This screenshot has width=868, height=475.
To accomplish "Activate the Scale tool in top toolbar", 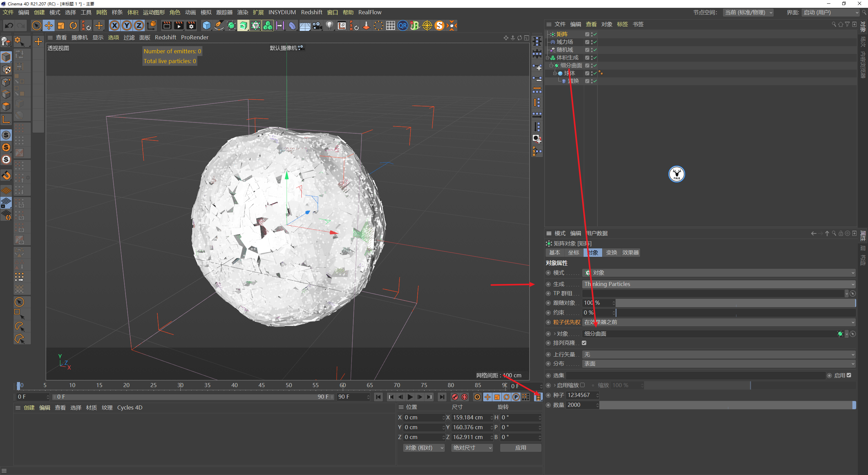I will [61, 25].
